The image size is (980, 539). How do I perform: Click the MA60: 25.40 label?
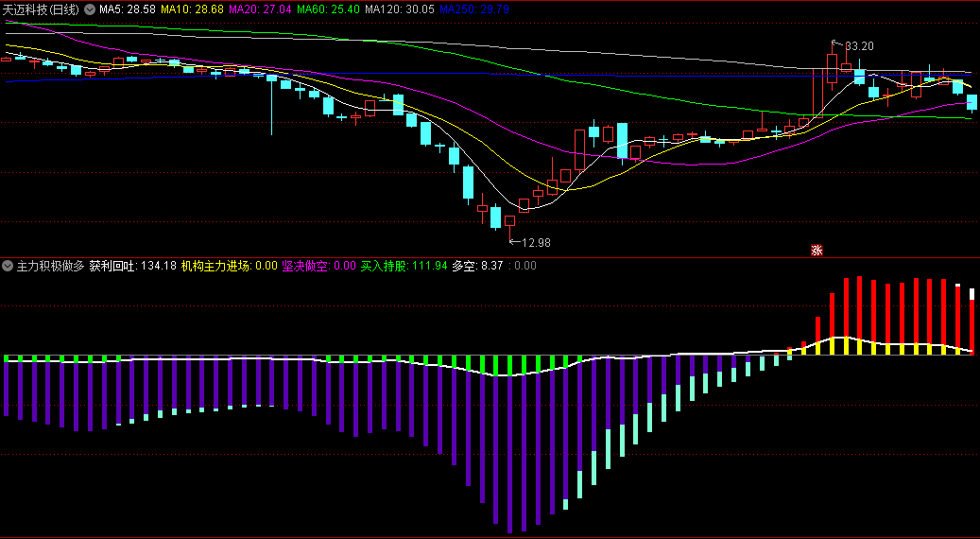pos(328,9)
